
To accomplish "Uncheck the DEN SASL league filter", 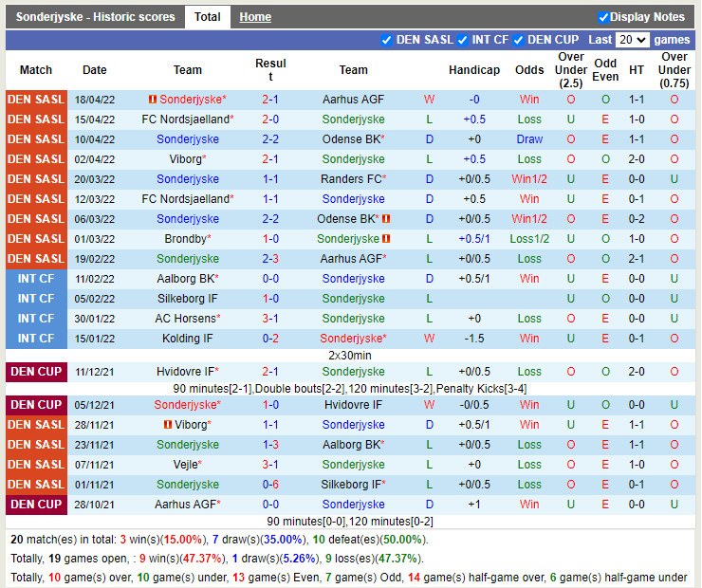I will click(386, 40).
